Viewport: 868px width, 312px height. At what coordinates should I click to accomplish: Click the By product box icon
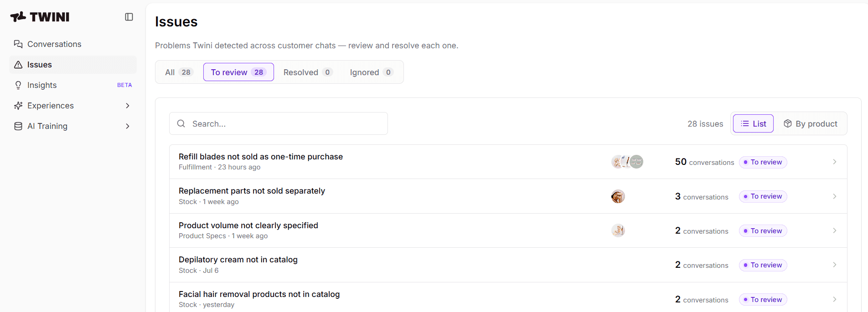787,123
